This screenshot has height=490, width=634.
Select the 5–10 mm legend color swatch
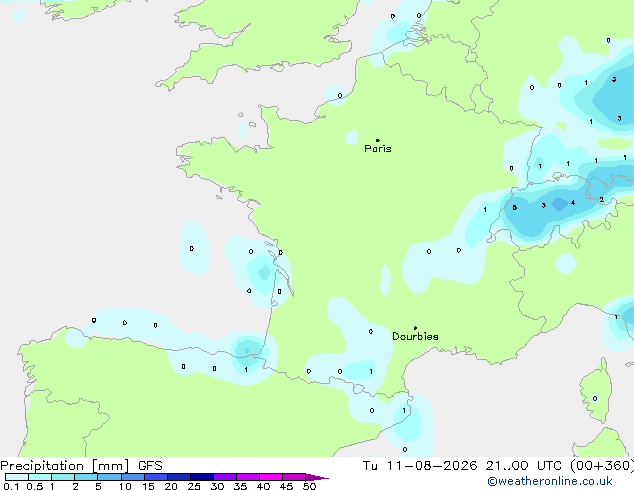[x=109, y=477]
